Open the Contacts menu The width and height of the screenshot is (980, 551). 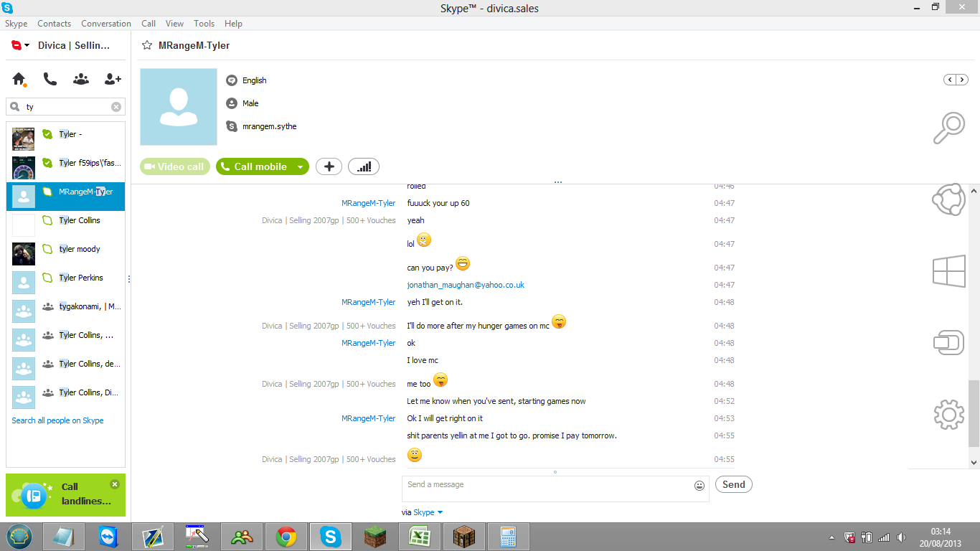(x=55, y=24)
